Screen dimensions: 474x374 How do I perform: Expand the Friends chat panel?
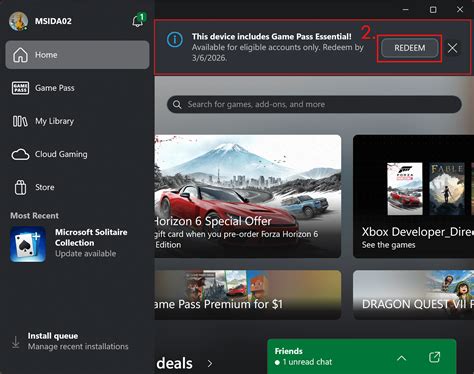(x=402, y=358)
